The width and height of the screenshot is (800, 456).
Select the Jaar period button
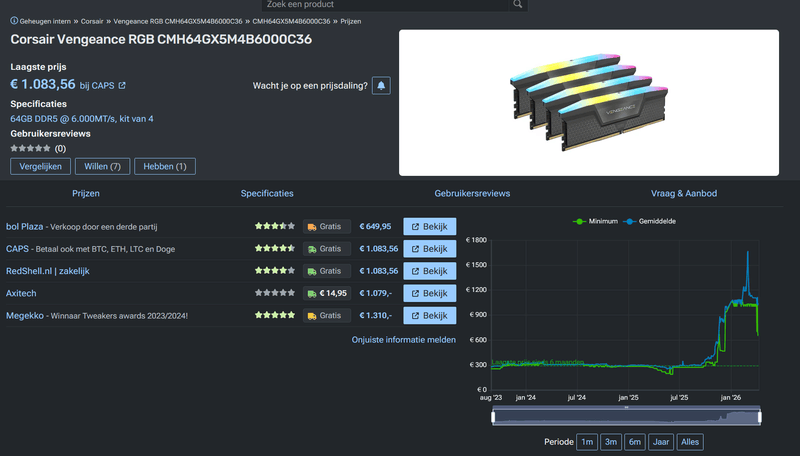click(x=661, y=442)
